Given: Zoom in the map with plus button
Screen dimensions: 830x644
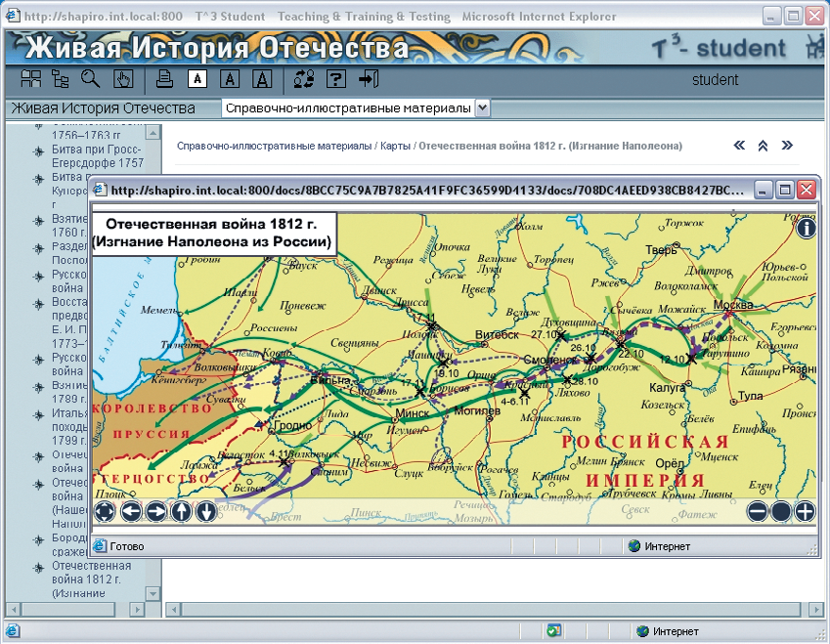Looking at the screenshot, I should pyautogui.click(x=805, y=510).
